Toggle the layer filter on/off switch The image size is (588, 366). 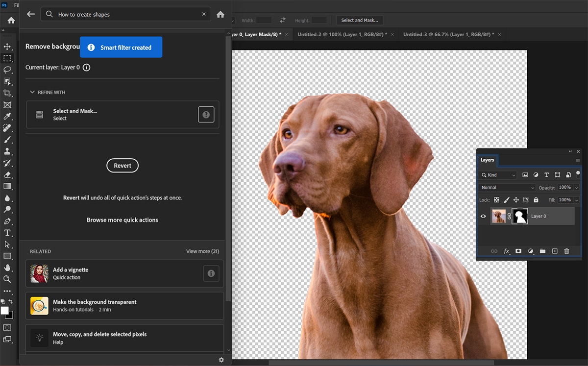click(578, 173)
